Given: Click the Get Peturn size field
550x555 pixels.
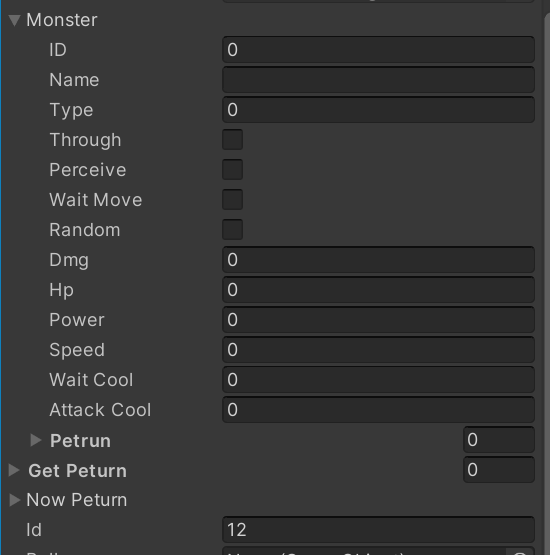Looking at the screenshot, I should pyautogui.click(x=499, y=470).
